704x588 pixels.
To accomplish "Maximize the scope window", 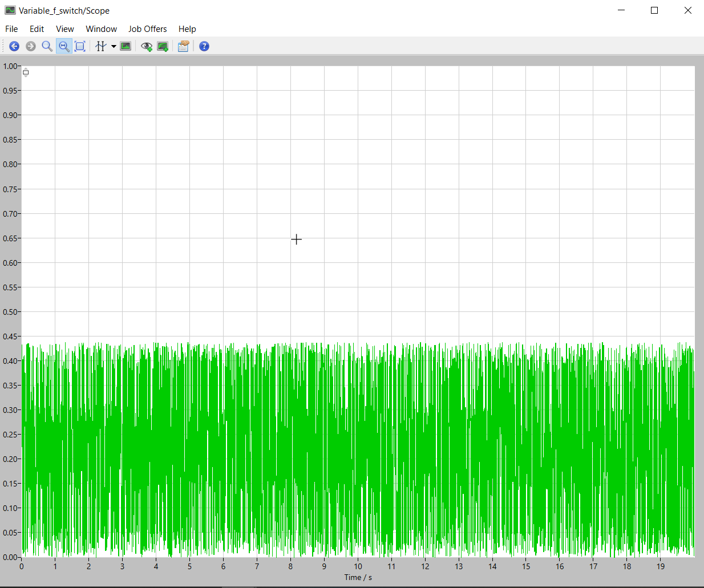I will (x=654, y=10).
